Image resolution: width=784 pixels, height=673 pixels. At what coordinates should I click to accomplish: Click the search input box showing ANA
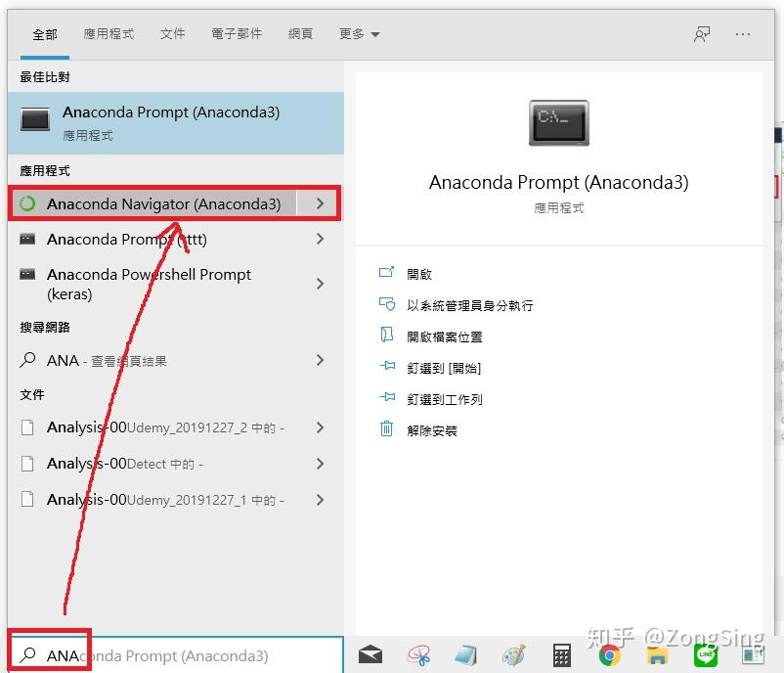(147, 656)
